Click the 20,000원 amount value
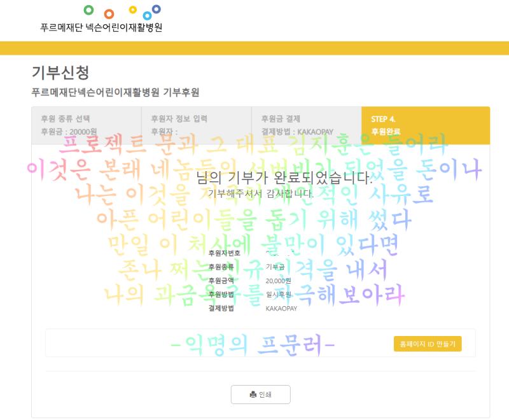Image resolution: width=509 pixels, height=420 pixels. tap(278, 281)
